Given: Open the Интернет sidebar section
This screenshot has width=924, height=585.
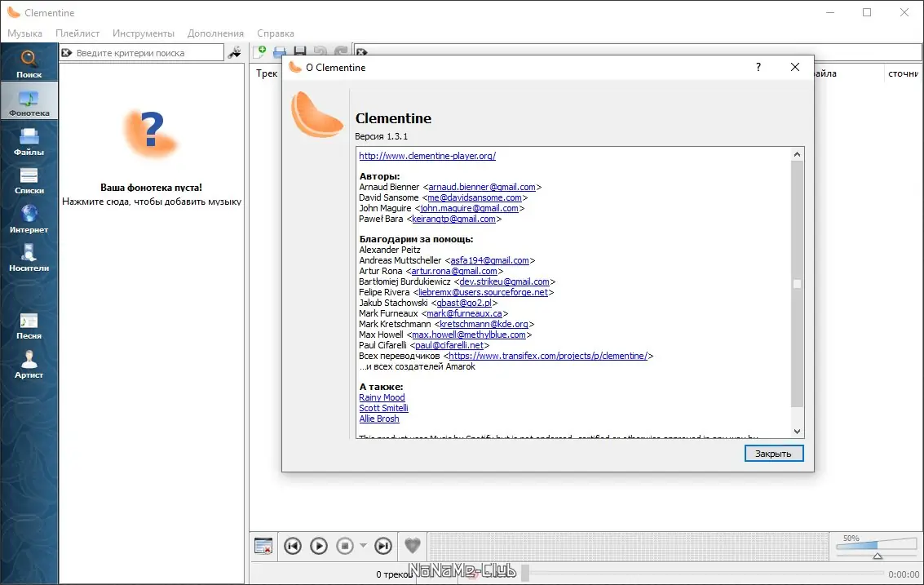Looking at the screenshot, I should coord(29,219).
